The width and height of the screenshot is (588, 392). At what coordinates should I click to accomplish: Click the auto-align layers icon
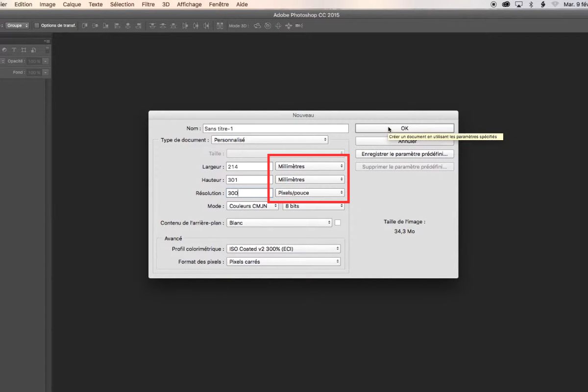click(219, 25)
